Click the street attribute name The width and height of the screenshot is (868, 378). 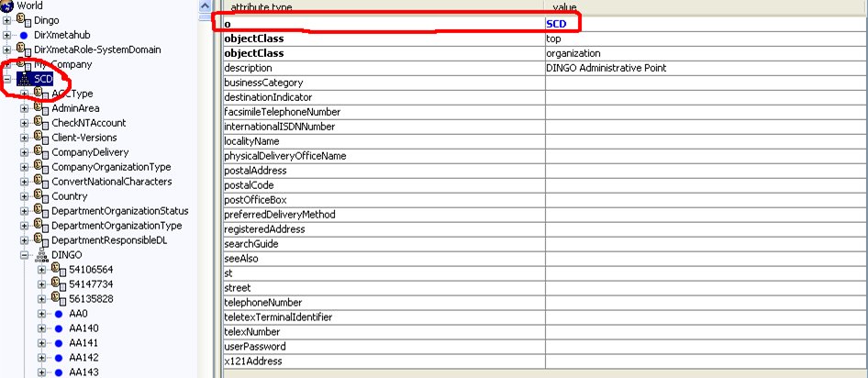pyautogui.click(x=238, y=288)
